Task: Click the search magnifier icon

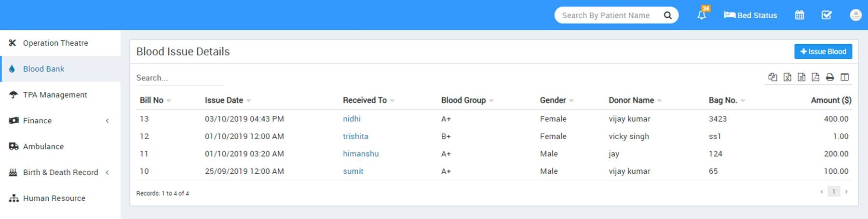Action: 667,15
